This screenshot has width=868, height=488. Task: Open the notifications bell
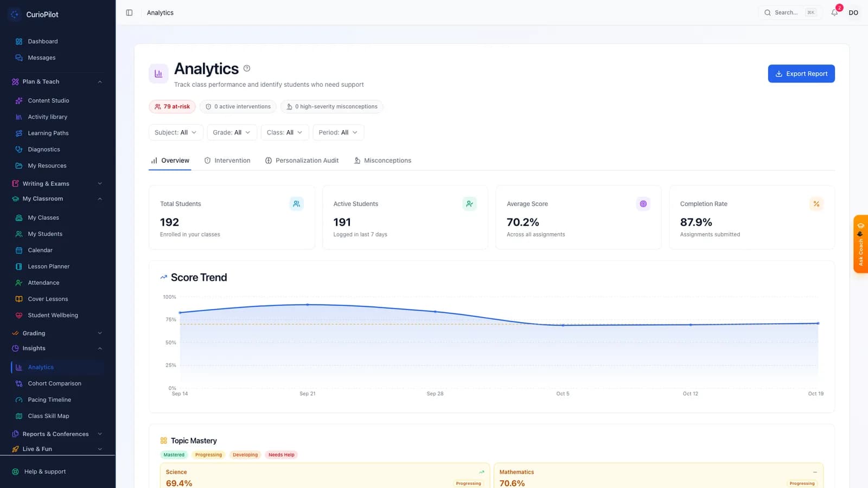pos(834,12)
